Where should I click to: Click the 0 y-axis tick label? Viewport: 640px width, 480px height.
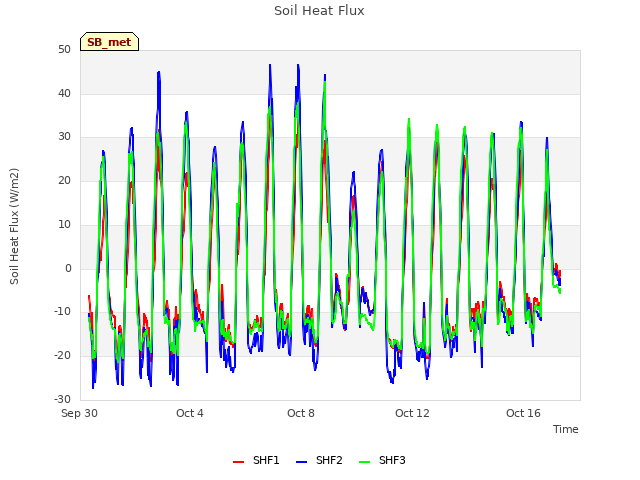click(x=68, y=268)
